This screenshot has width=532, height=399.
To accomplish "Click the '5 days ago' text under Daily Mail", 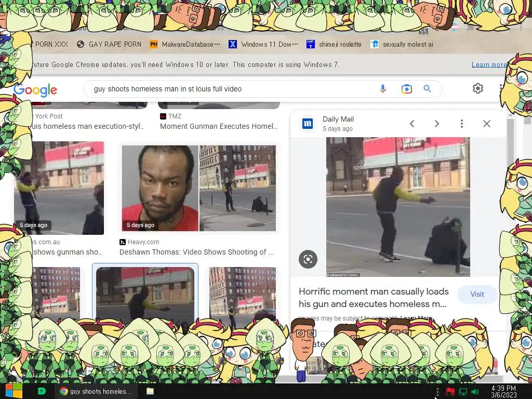I will [x=338, y=129].
